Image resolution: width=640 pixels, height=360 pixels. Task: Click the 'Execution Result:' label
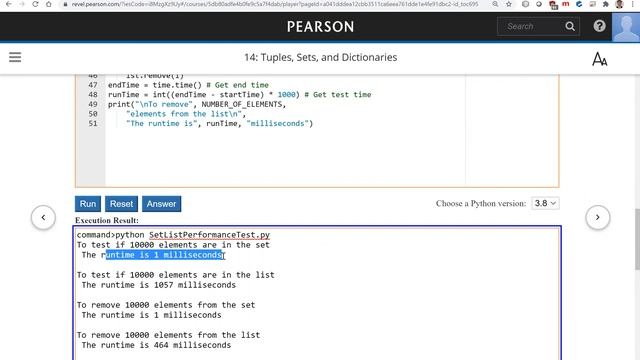tap(107, 220)
